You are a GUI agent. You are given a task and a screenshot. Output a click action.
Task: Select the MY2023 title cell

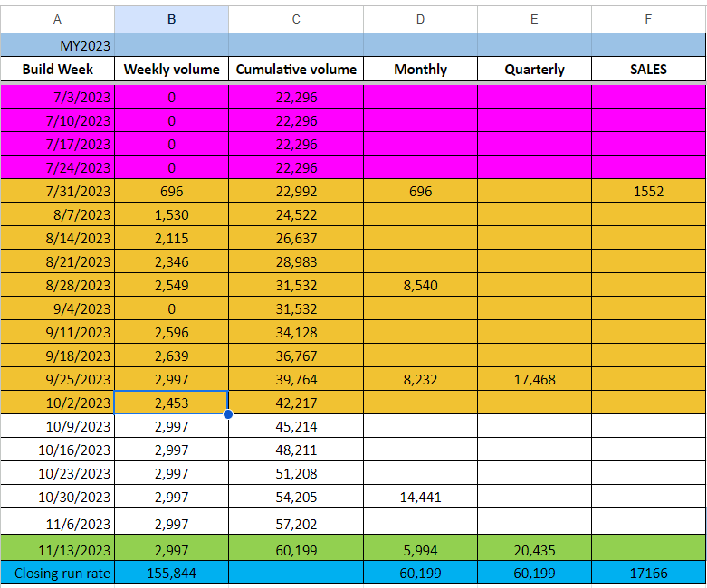coord(58,44)
